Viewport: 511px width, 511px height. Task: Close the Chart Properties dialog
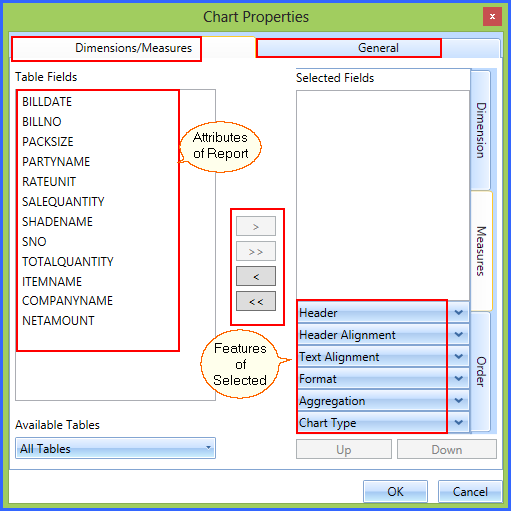(492, 16)
